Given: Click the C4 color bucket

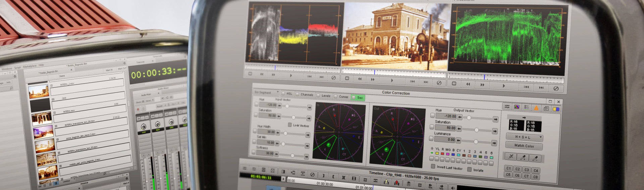Looking at the screenshot, I should click(x=536, y=170).
